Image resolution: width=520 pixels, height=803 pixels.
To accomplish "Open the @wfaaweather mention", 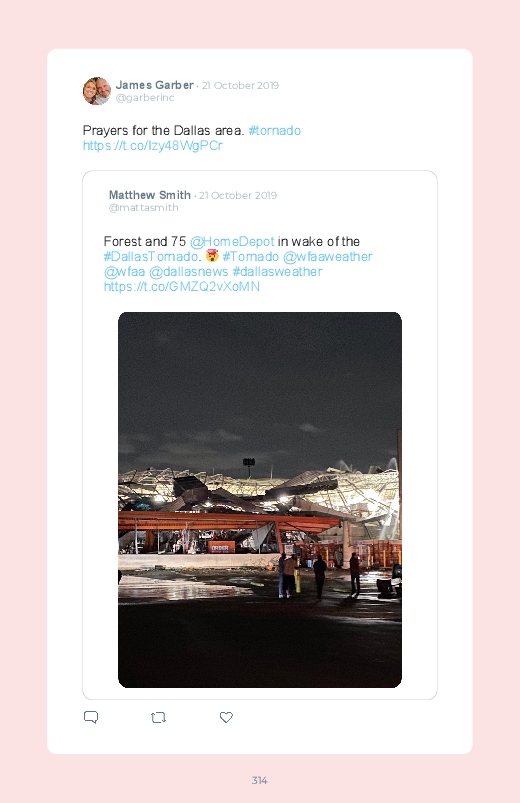I will [x=328, y=257].
